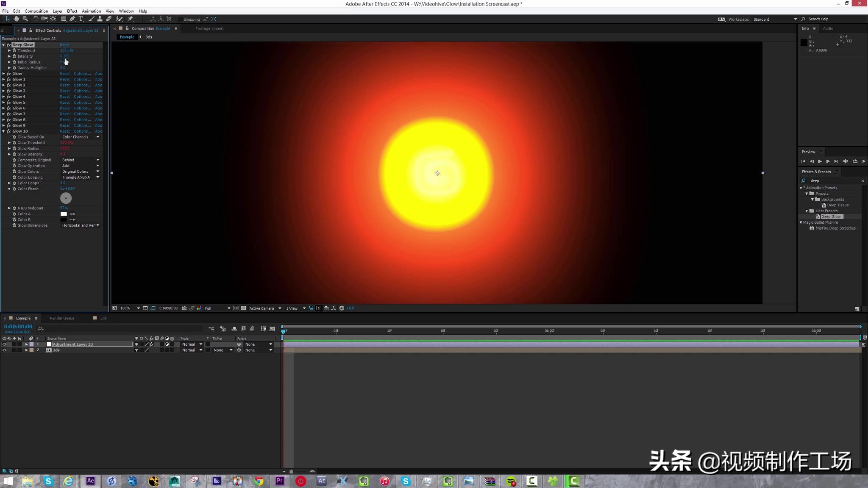The image size is (868, 488).
Task: Select the Zoom tool
Action: tap(25, 19)
